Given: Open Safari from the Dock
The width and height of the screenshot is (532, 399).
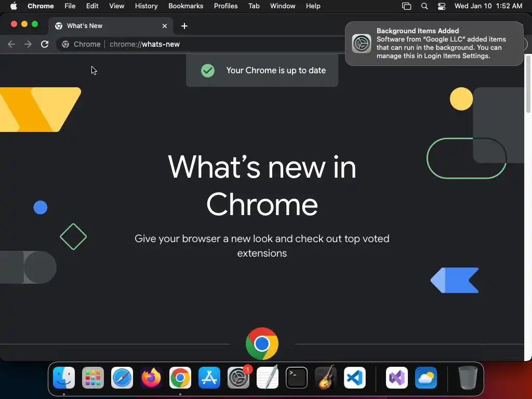Looking at the screenshot, I should point(122,378).
